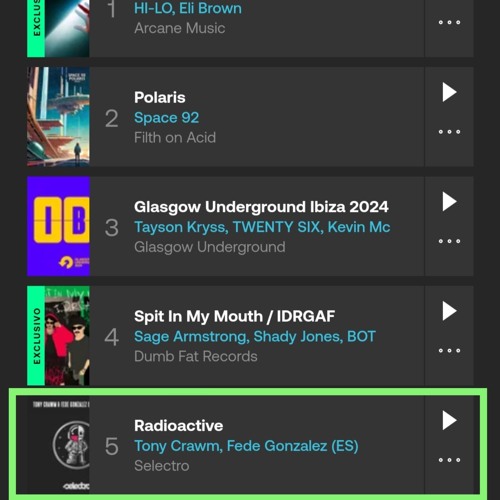Open three-dot menu for Radioactive
Viewport: 500px width, 500px height.
(449, 460)
